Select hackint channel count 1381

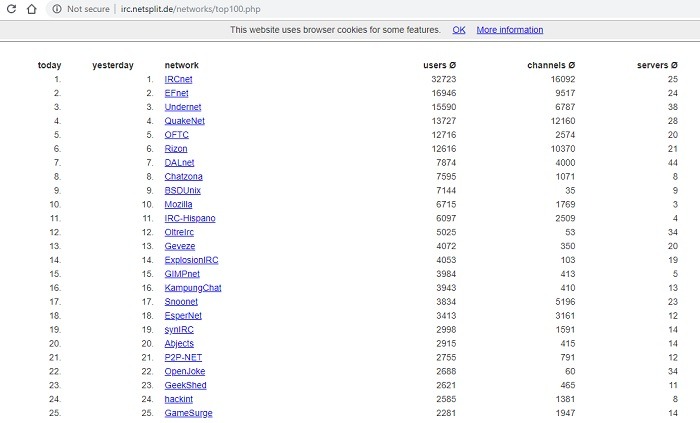565,399
